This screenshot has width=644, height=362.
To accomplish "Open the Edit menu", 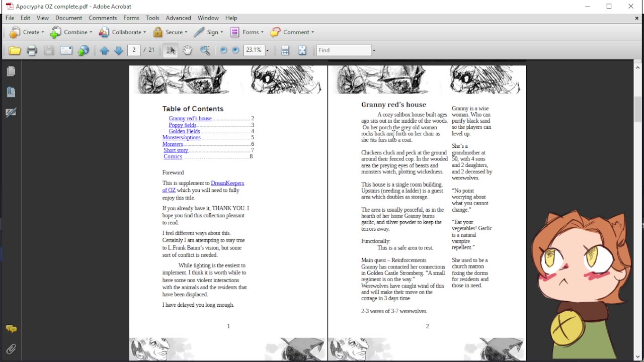I will (25, 18).
